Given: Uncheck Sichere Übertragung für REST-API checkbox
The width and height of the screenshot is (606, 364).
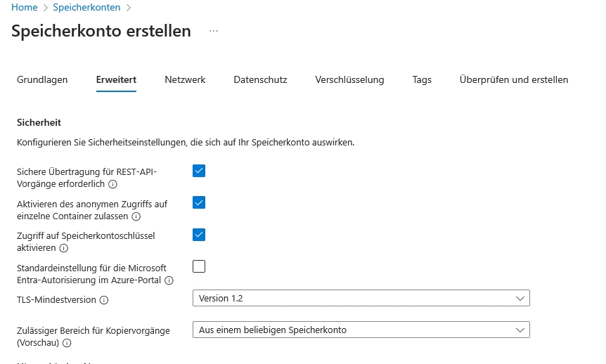Looking at the screenshot, I should [x=199, y=171].
